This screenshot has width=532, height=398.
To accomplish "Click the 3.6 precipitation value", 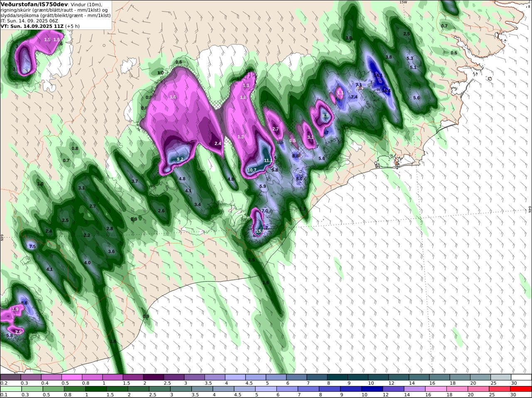I will tap(111, 251).
